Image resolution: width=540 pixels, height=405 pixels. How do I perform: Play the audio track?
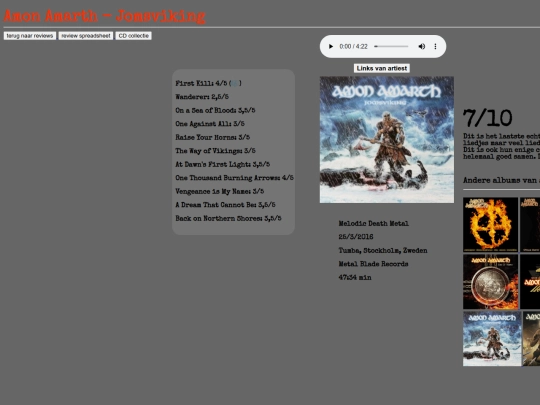[x=331, y=46]
